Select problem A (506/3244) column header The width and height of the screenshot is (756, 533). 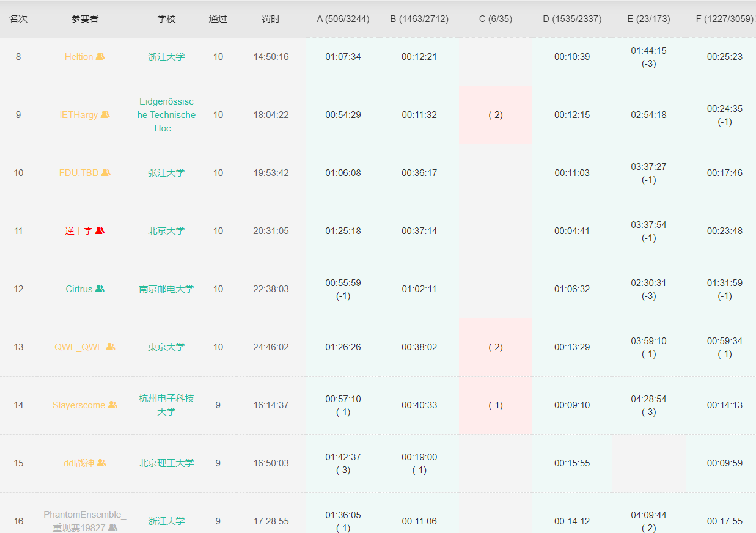343,19
